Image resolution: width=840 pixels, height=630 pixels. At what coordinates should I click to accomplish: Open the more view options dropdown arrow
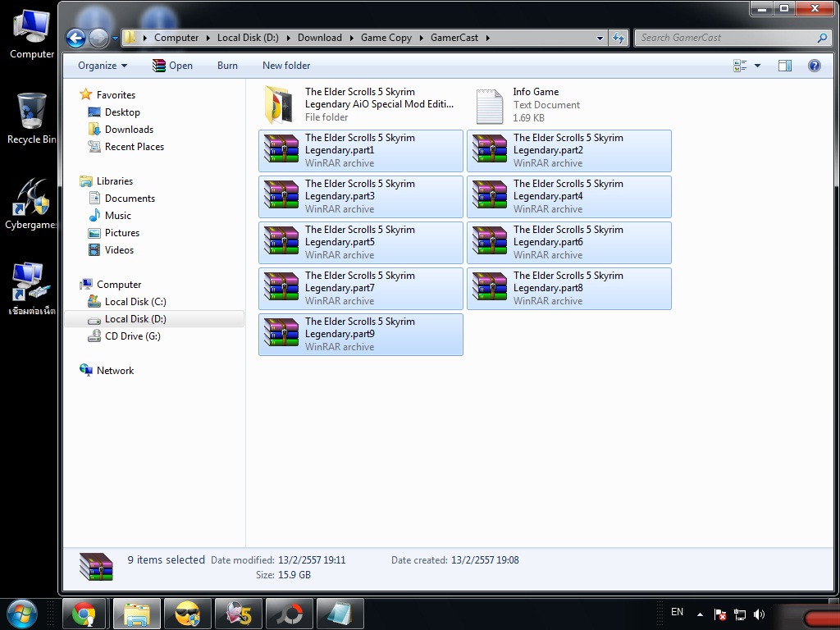(757, 66)
